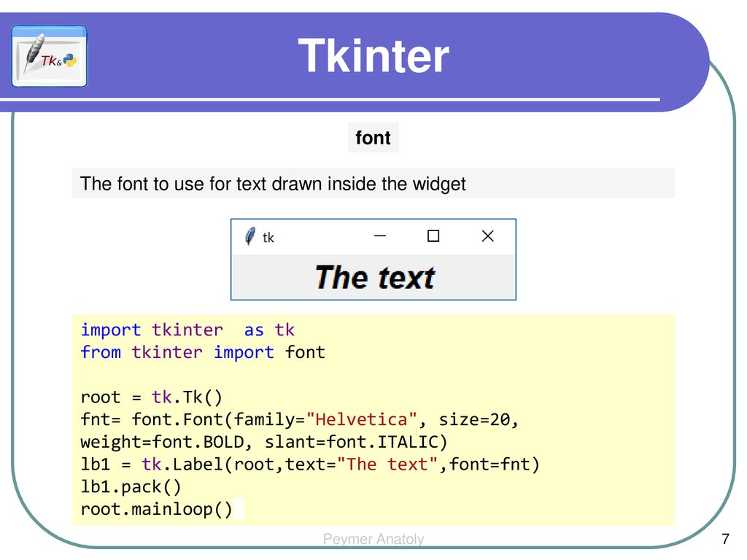
Task: Click the feather icon in tk window
Action: 250,236
